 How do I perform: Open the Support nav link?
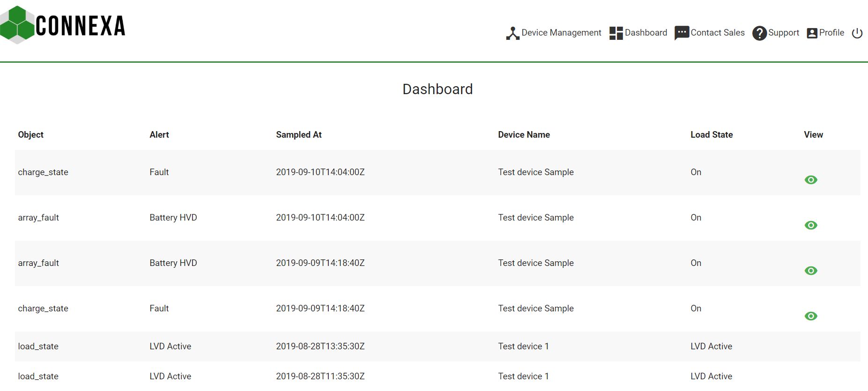[784, 33]
